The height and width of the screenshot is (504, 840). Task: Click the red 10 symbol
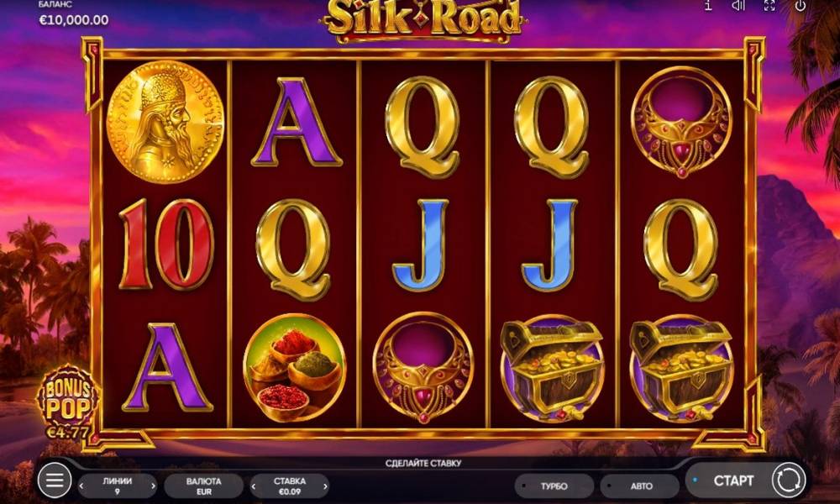pos(166,244)
